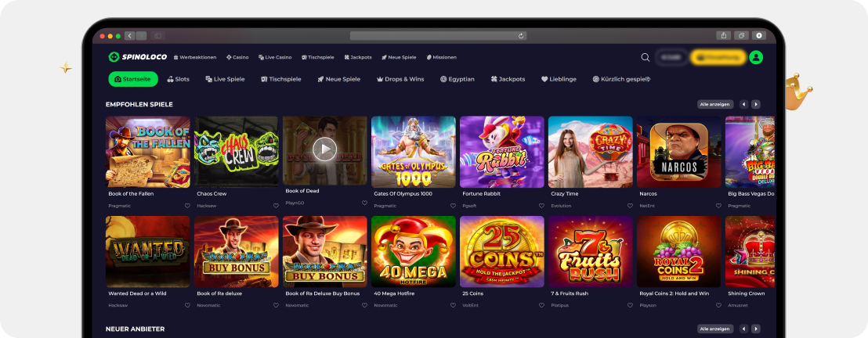Favorite Book of Ra deluxe heart
This screenshot has width=868, height=338.
click(276, 305)
